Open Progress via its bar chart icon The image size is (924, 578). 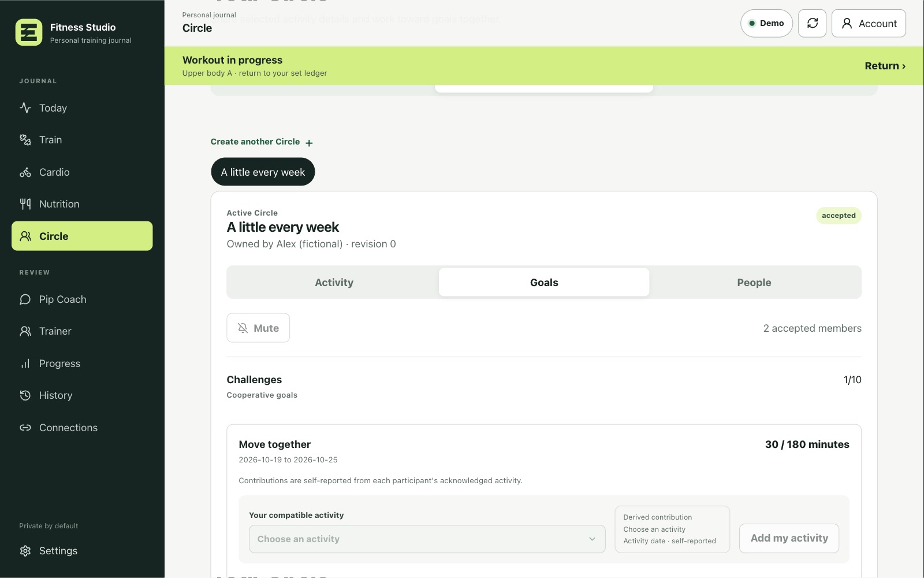[25, 364]
